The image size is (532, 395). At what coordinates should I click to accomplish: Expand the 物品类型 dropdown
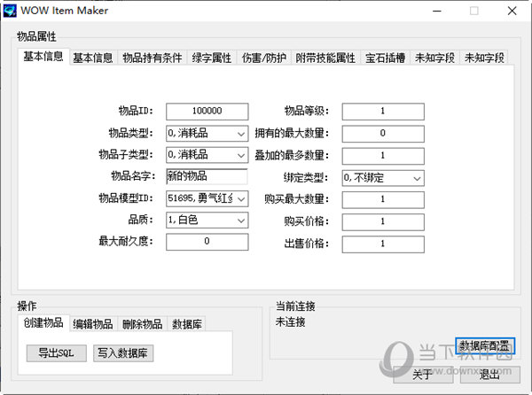pyautogui.click(x=207, y=134)
